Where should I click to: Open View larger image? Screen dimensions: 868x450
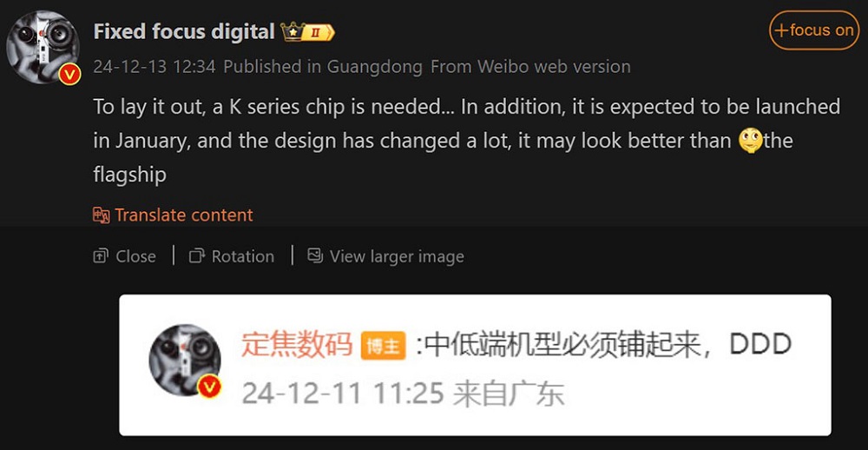click(386, 256)
